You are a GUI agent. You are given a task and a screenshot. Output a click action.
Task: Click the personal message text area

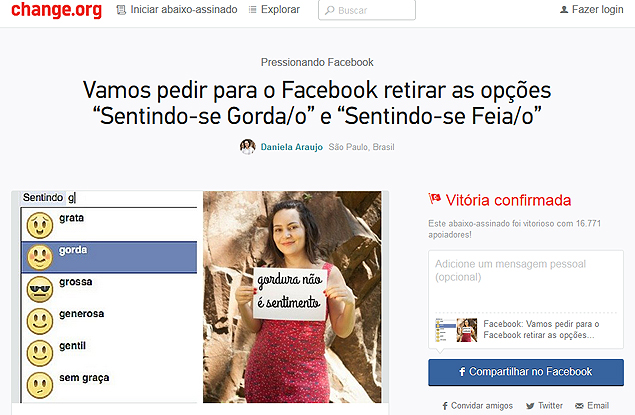point(526,281)
